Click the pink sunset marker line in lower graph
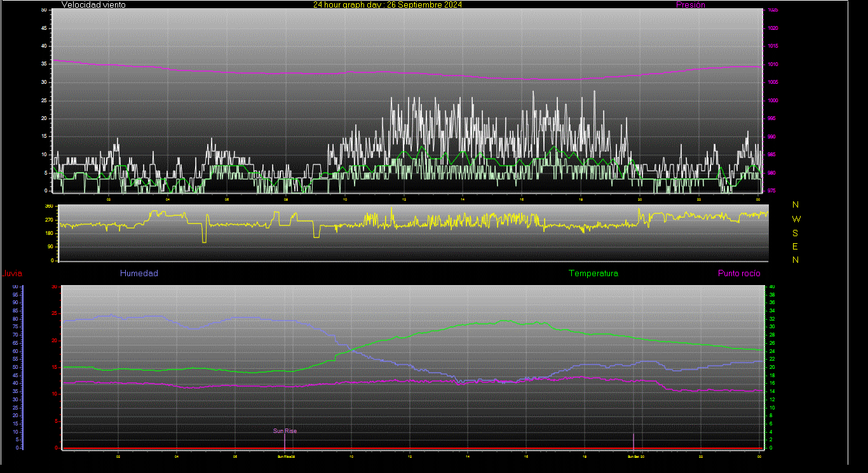The image size is (868, 473). pyautogui.click(x=634, y=441)
